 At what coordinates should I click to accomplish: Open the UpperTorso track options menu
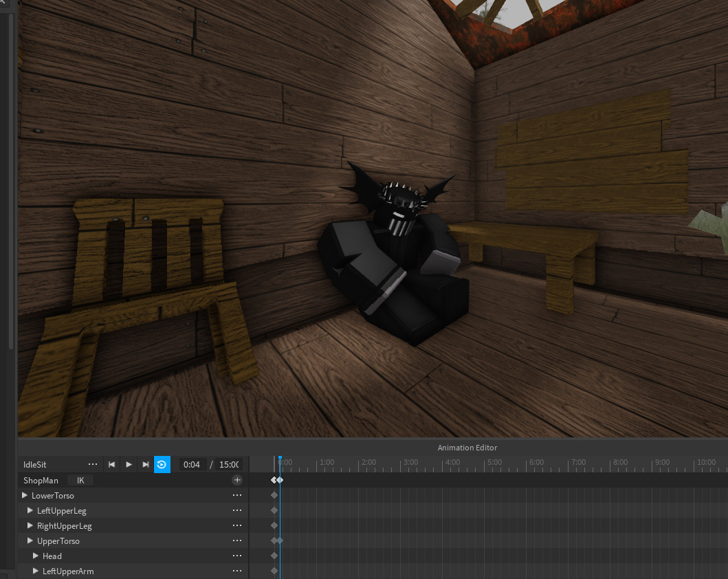tap(237, 541)
